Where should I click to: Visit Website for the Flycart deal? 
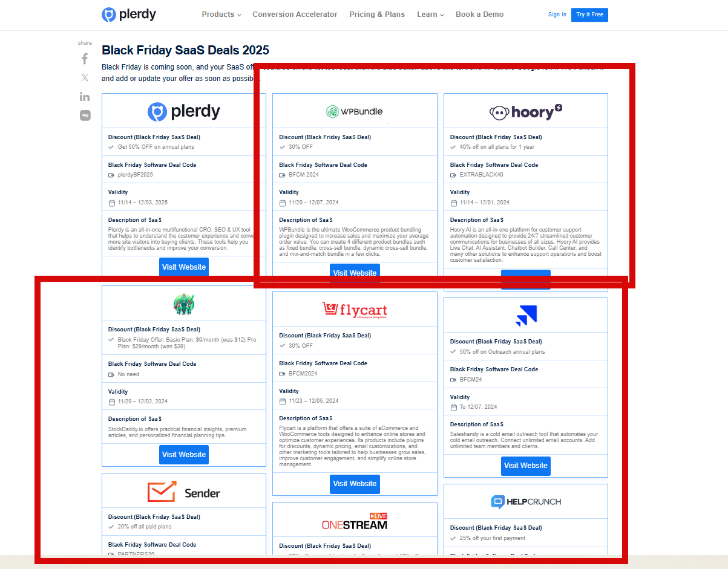[x=355, y=484]
